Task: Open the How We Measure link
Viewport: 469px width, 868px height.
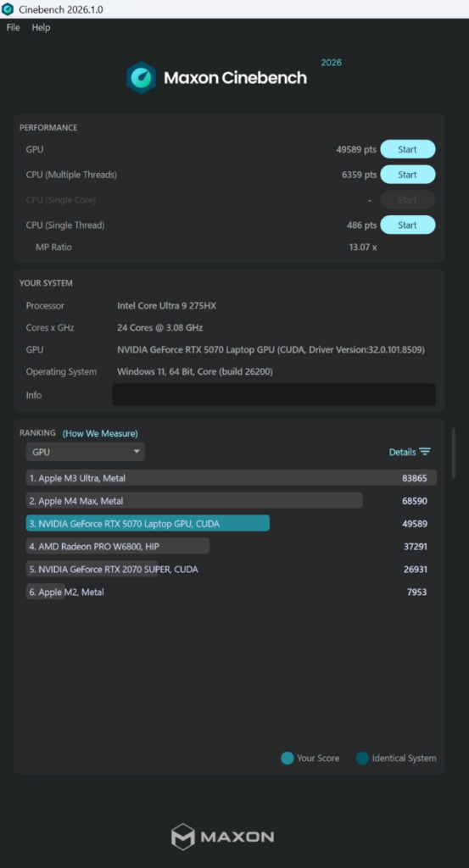Action: [x=100, y=433]
